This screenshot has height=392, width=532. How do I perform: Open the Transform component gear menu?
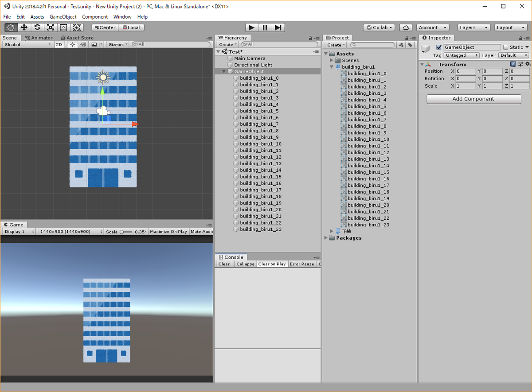point(527,64)
